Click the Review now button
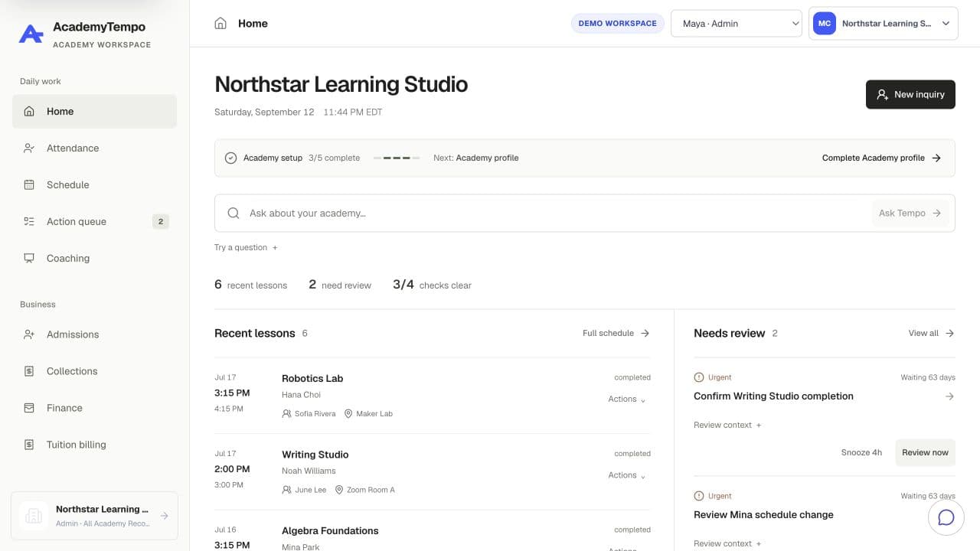This screenshot has width=980, height=551. [x=925, y=452]
